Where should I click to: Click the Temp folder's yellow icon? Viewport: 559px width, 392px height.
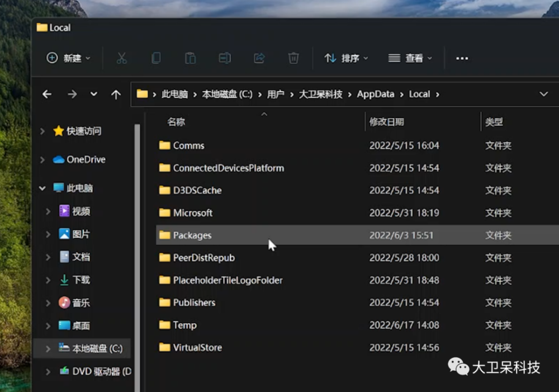pyautogui.click(x=164, y=324)
